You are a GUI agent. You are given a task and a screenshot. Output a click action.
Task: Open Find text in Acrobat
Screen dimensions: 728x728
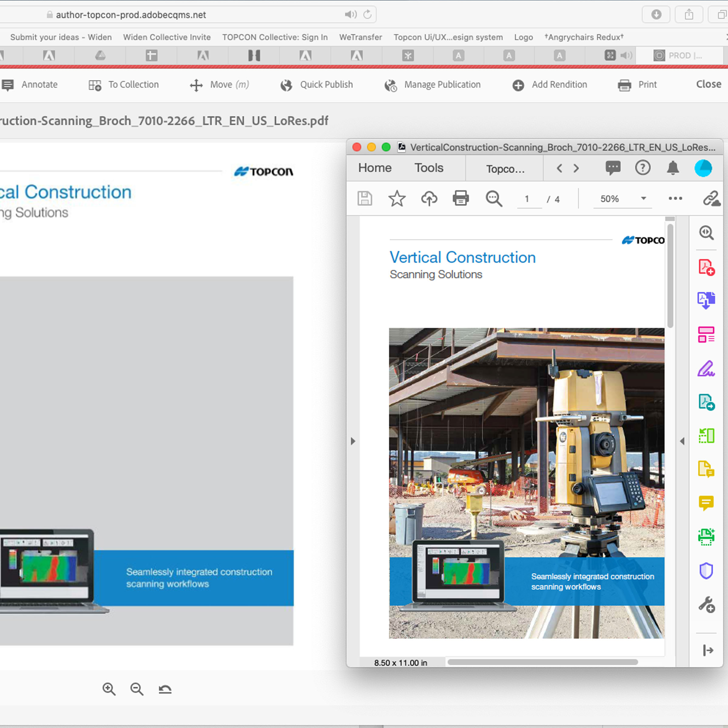tap(494, 199)
